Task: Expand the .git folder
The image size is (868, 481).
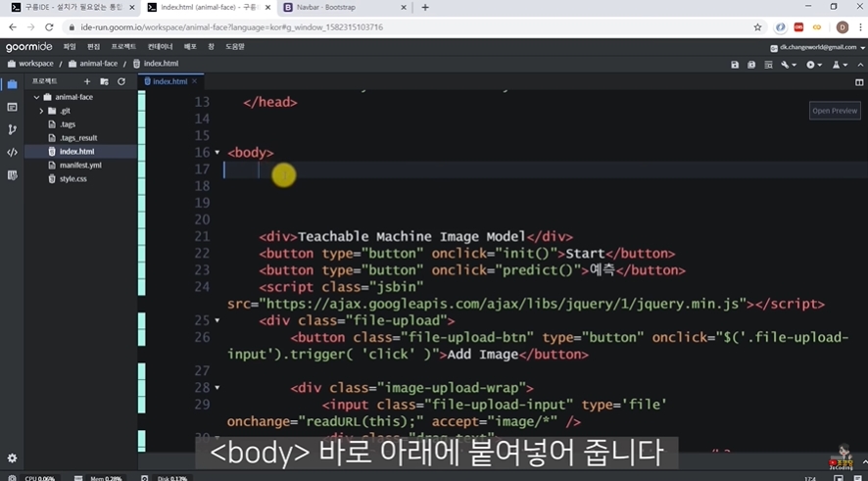Action: [x=41, y=111]
